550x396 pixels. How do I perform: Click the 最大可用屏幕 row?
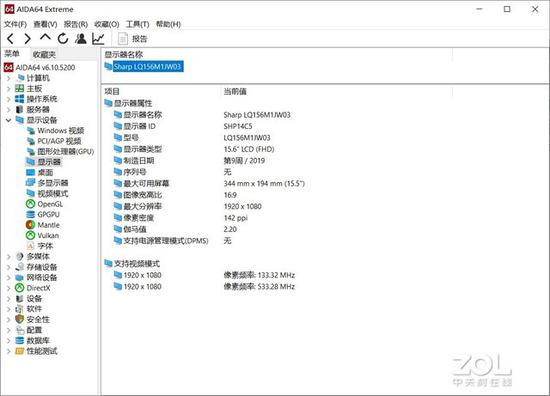209,183
